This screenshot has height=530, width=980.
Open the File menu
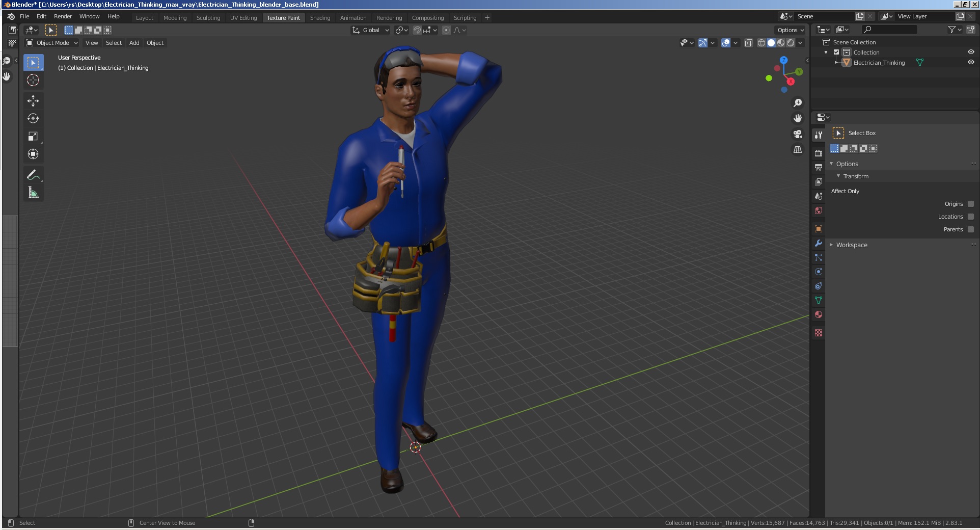24,16
